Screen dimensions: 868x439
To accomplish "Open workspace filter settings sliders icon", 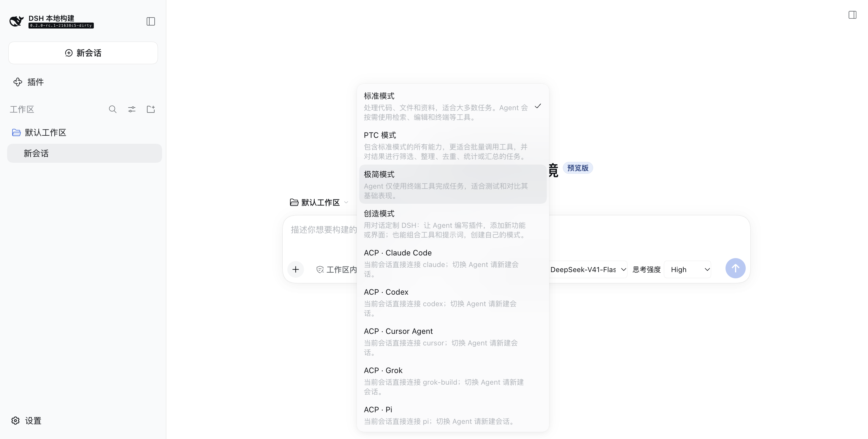I will click(x=132, y=109).
